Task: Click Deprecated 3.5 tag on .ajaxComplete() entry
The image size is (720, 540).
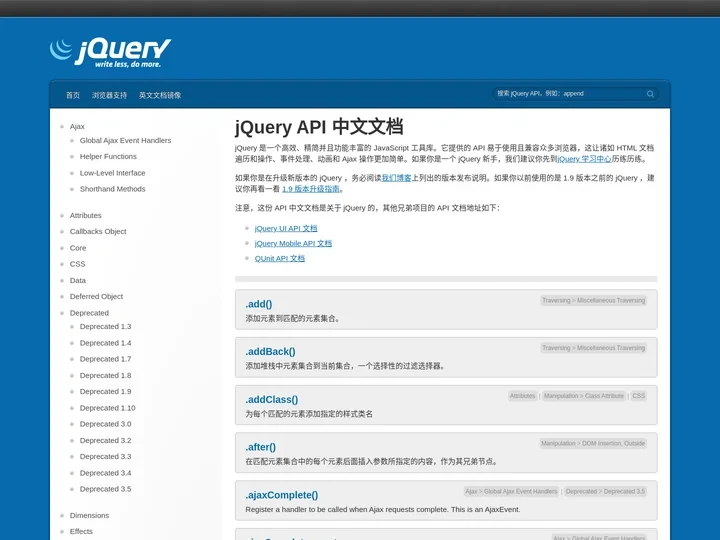Action: (624, 491)
